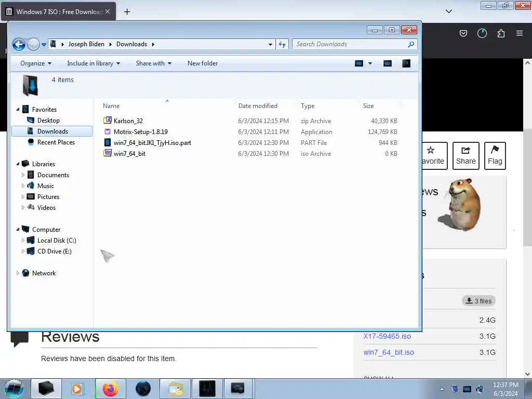Click the browser page vertical scrollbar
The height and width of the screenshot is (399, 532).
(x=527, y=187)
